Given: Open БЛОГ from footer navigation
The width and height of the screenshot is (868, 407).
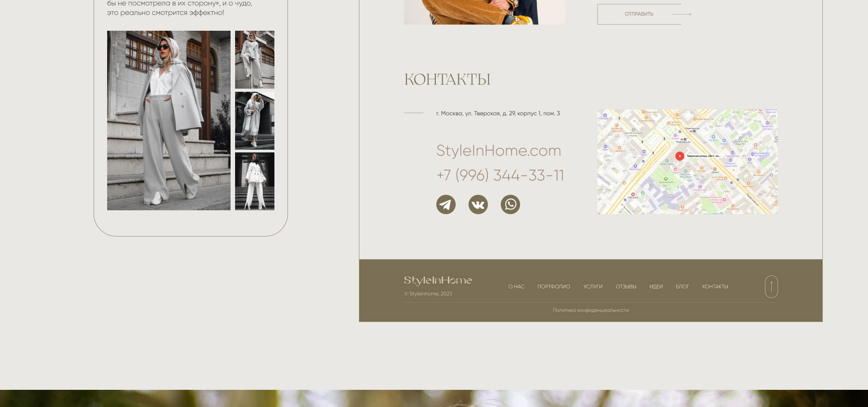Looking at the screenshot, I should coord(682,287).
